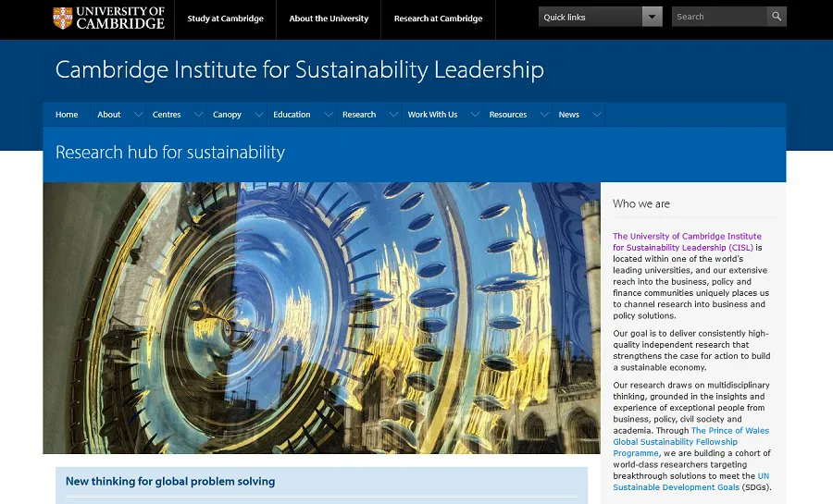Click the 'Research hub for sustainability' heading

point(170,153)
